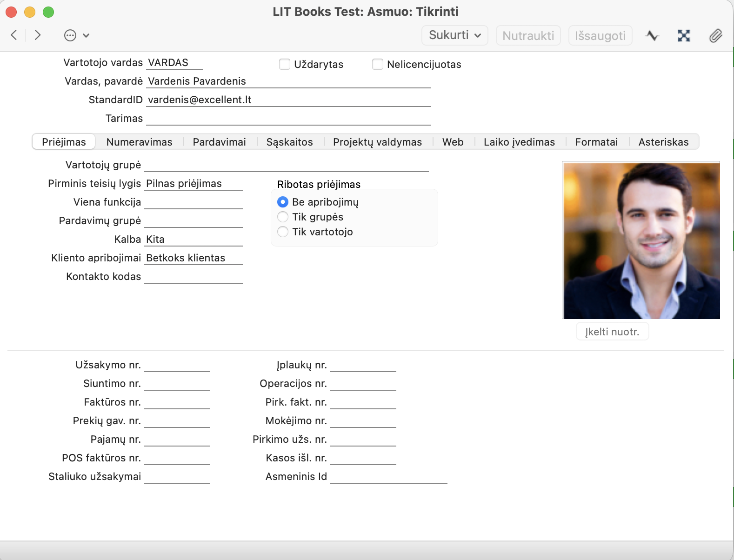This screenshot has height=560, width=734.
Task: Select the Tik grupės radio option
Action: (283, 217)
